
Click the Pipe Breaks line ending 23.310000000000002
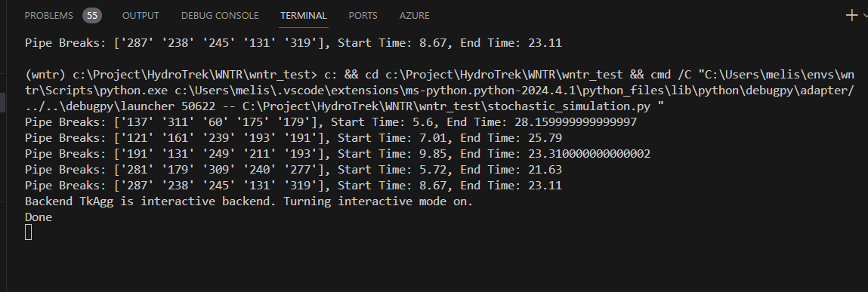338,154
